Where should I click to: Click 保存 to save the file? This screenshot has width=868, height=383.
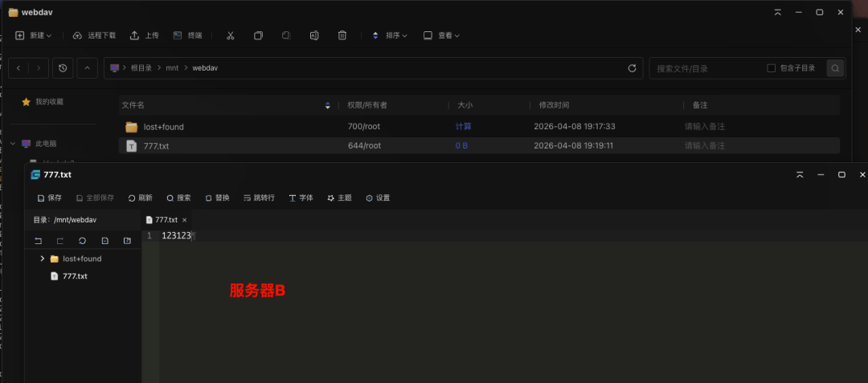click(50, 198)
